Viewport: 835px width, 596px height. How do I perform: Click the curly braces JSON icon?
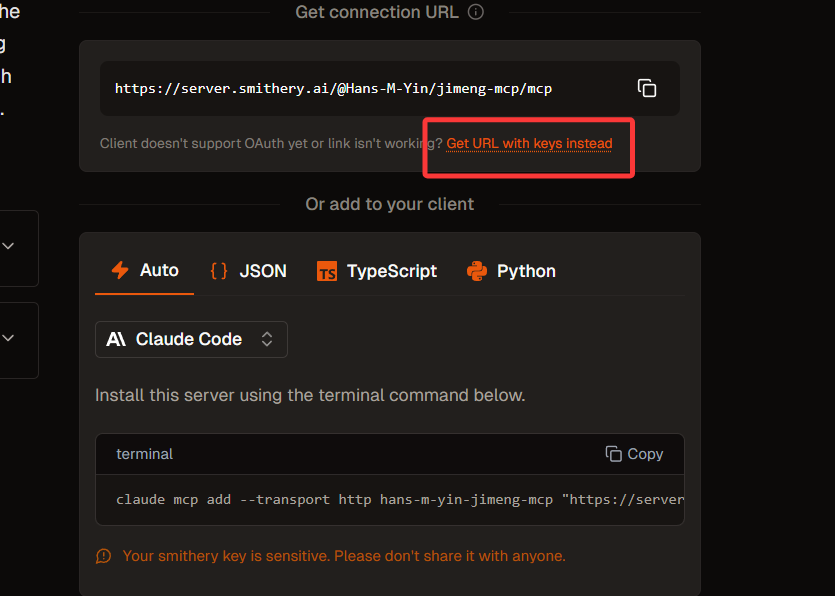[x=219, y=271]
